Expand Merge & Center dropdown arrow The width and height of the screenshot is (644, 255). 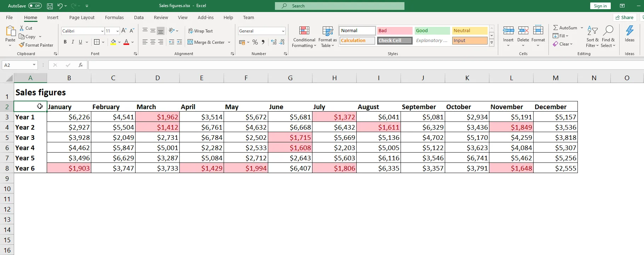(x=229, y=42)
